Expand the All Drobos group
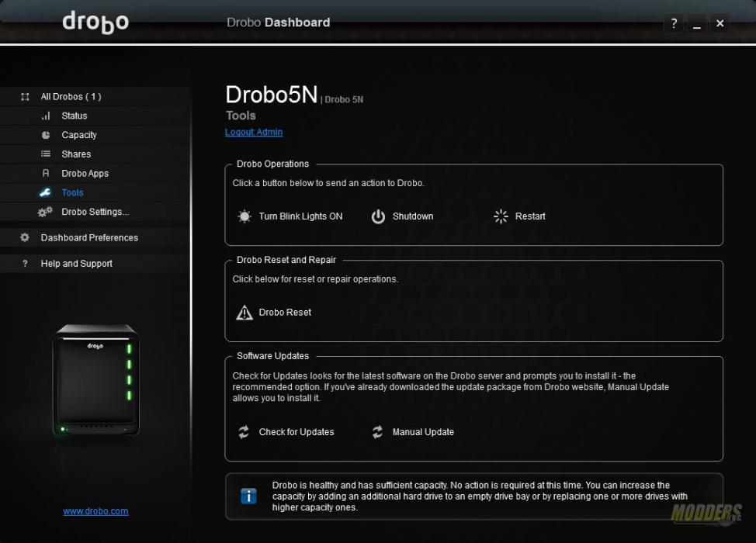The height and width of the screenshot is (543, 756). (23, 96)
